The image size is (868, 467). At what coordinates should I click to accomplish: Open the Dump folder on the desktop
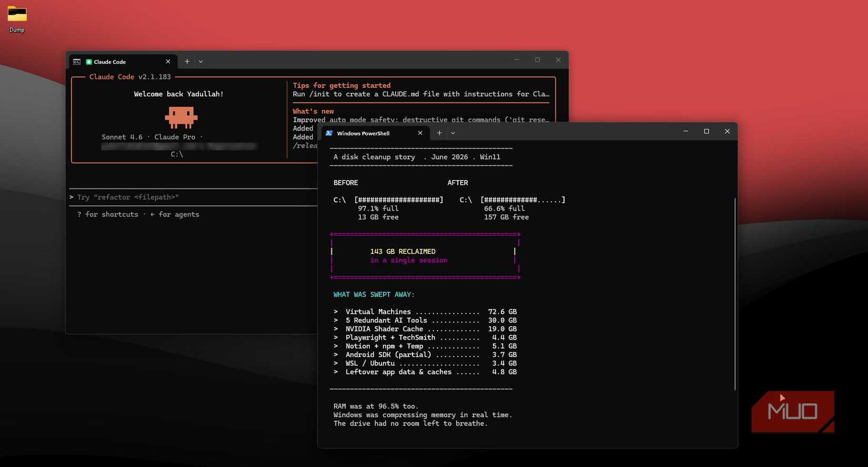coord(17,19)
